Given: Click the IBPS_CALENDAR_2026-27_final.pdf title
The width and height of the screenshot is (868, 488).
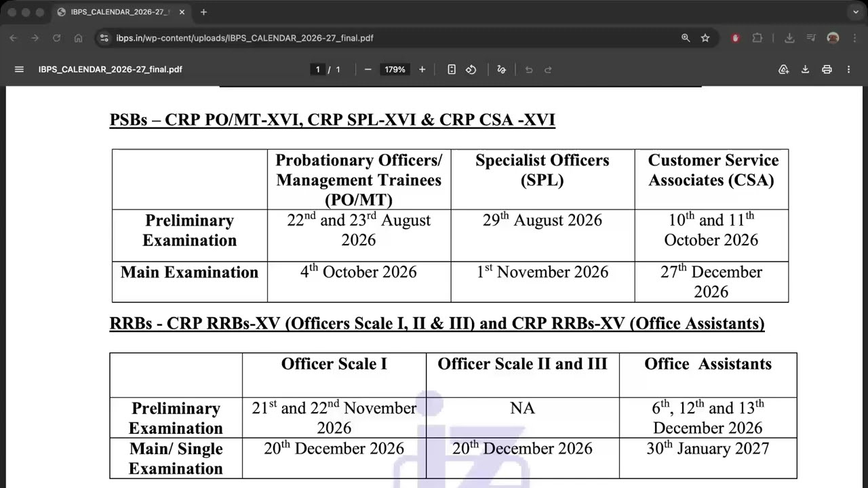Looking at the screenshot, I should (x=111, y=69).
